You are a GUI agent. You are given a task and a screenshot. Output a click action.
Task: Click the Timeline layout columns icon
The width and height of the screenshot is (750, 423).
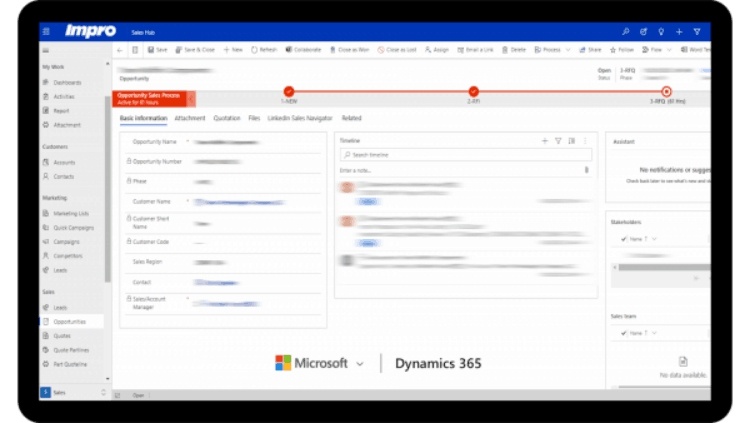click(572, 141)
